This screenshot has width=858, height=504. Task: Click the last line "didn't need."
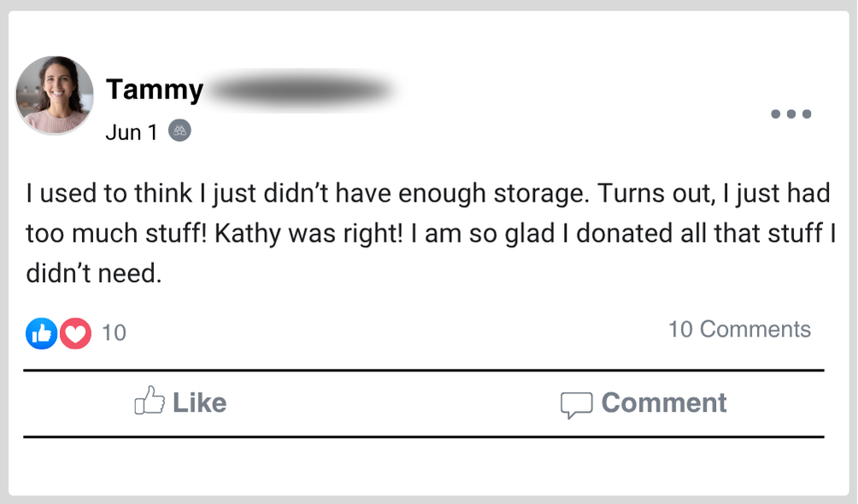click(93, 274)
